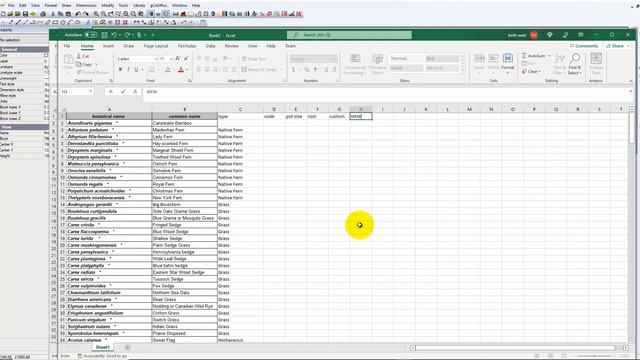Click the diamond premium icon in title bar
The height and width of the screenshot is (360, 640).
tap(550, 35)
